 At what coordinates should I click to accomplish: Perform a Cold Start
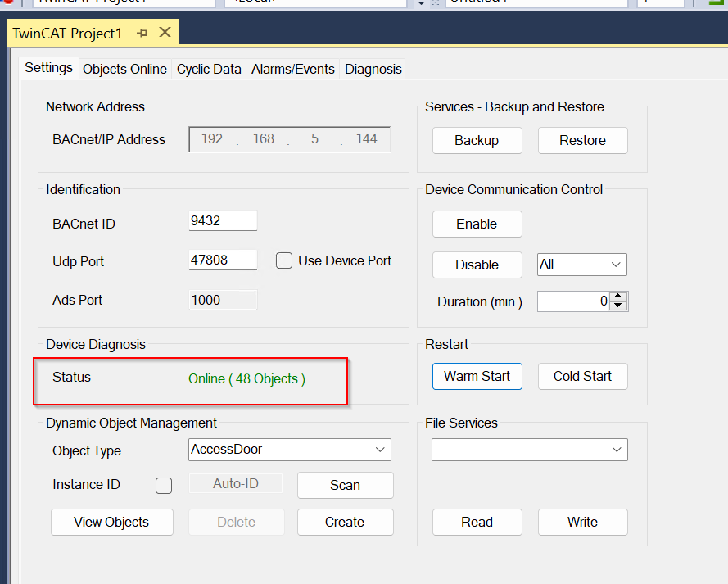[x=583, y=376]
